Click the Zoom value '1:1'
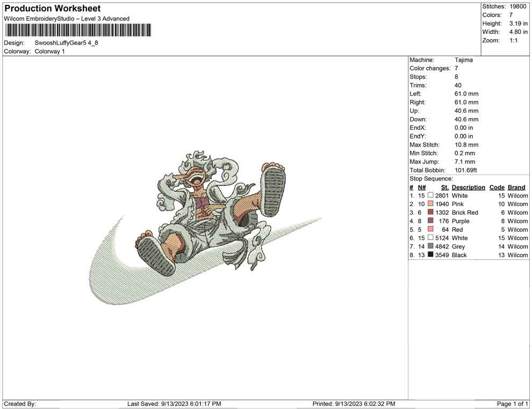The width and height of the screenshot is (532, 409). click(514, 40)
